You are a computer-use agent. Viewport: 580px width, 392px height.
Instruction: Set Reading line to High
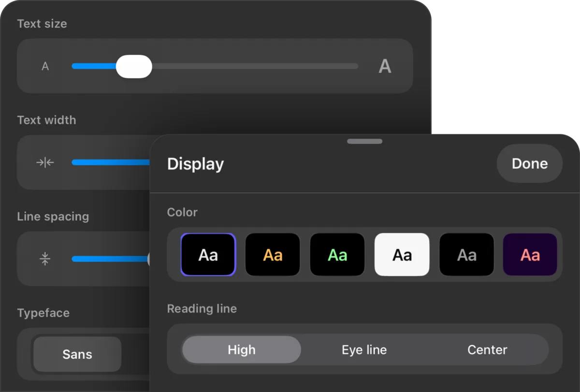click(242, 349)
